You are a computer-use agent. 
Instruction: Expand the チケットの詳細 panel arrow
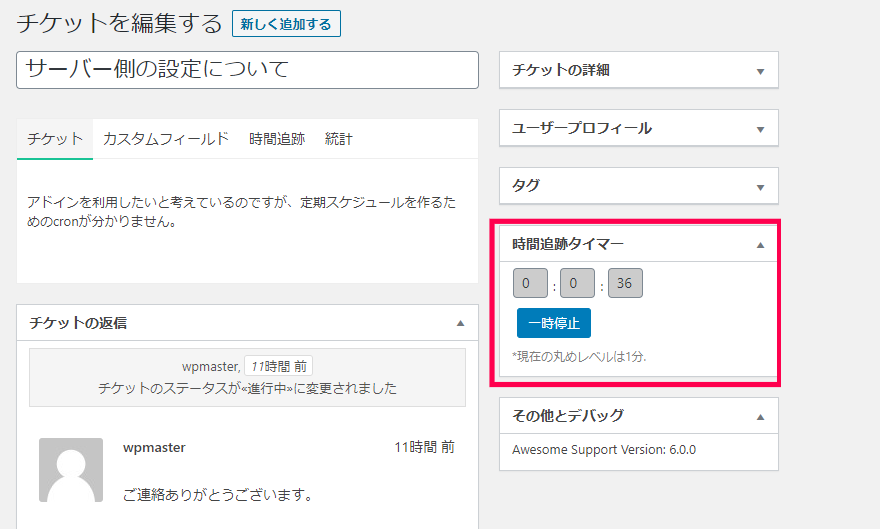tap(760, 71)
